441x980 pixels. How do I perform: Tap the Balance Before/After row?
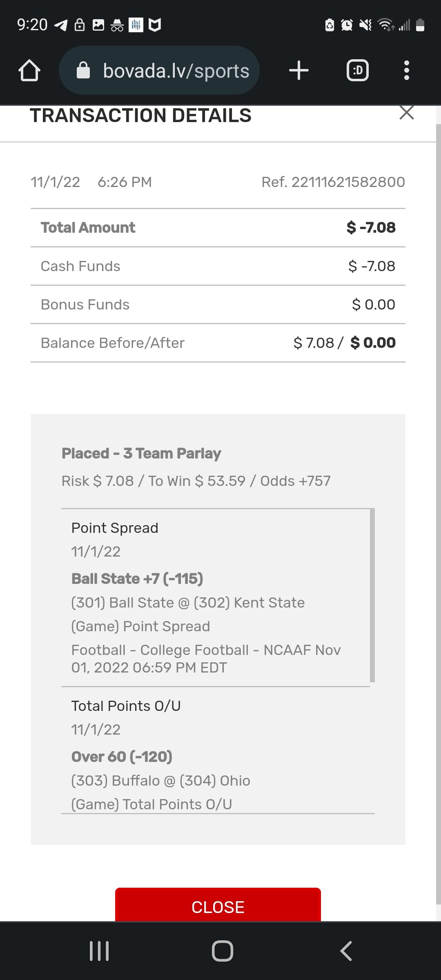point(218,343)
